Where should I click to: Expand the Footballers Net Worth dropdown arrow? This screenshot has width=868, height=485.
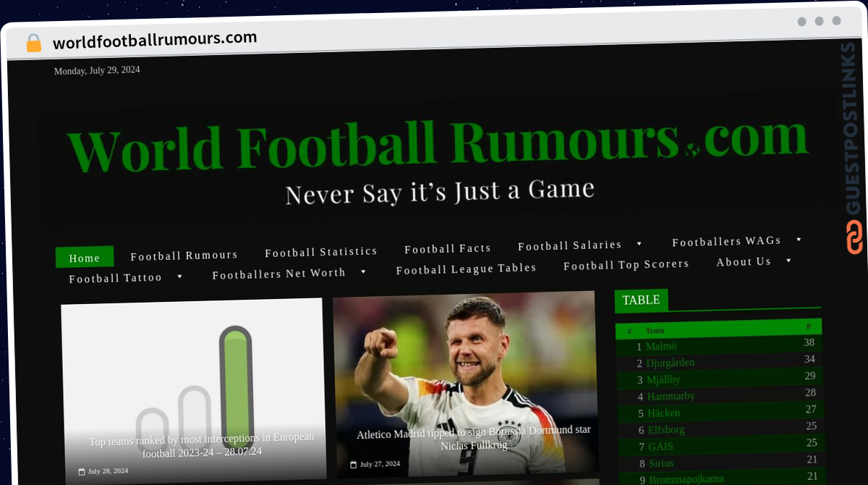tap(363, 272)
